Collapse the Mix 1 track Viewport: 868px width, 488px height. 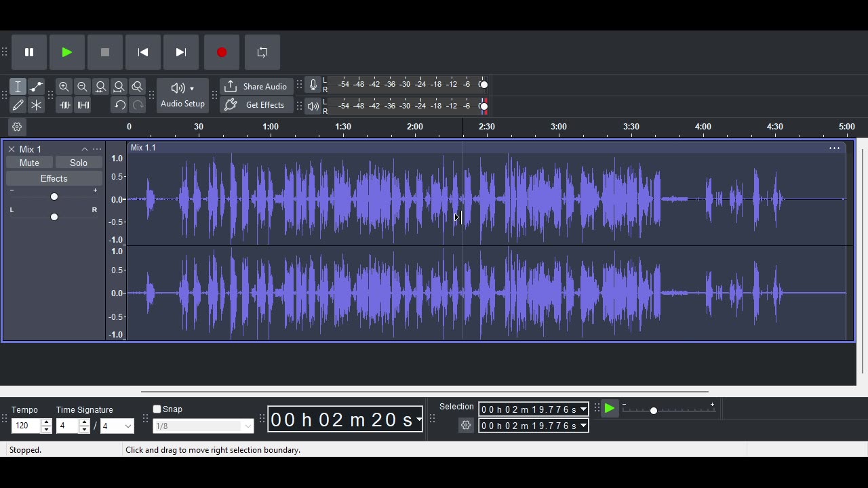[x=85, y=149]
